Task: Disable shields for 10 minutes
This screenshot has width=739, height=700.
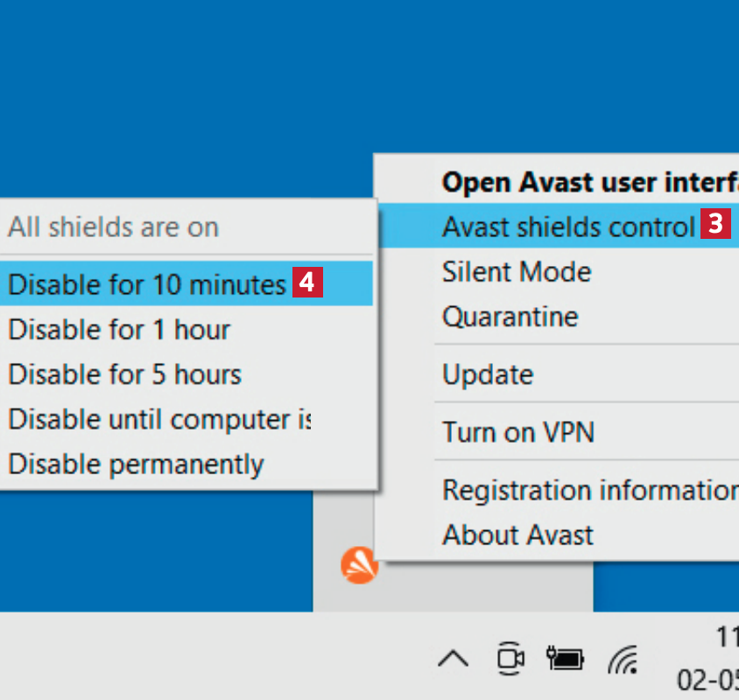Action: pos(147,284)
